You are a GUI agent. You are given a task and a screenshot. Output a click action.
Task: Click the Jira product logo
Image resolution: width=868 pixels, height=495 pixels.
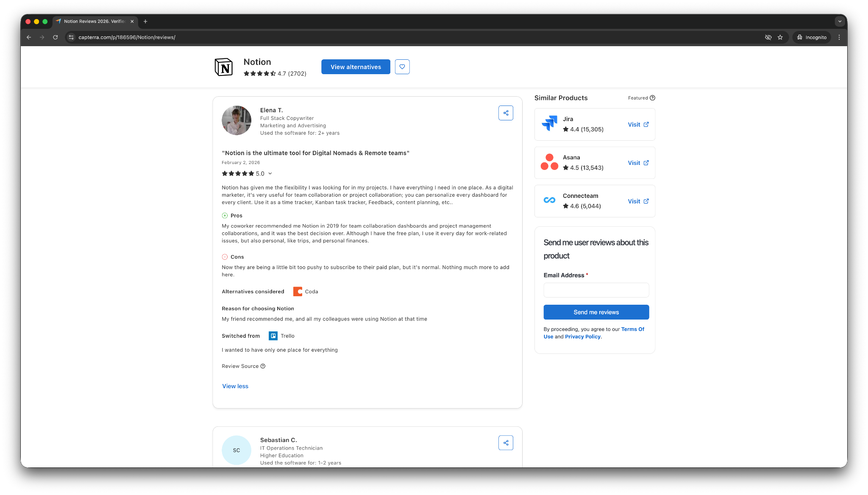549,123
